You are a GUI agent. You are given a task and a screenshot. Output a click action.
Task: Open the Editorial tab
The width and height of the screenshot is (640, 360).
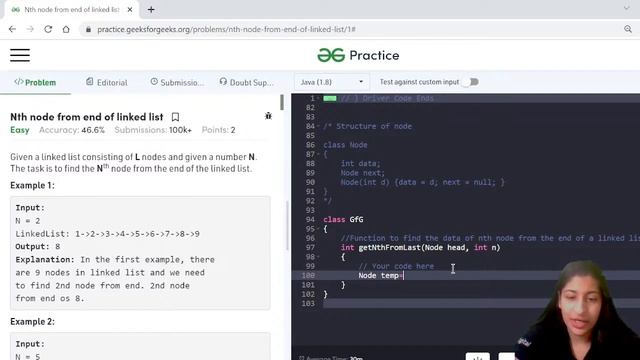[107, 82]
